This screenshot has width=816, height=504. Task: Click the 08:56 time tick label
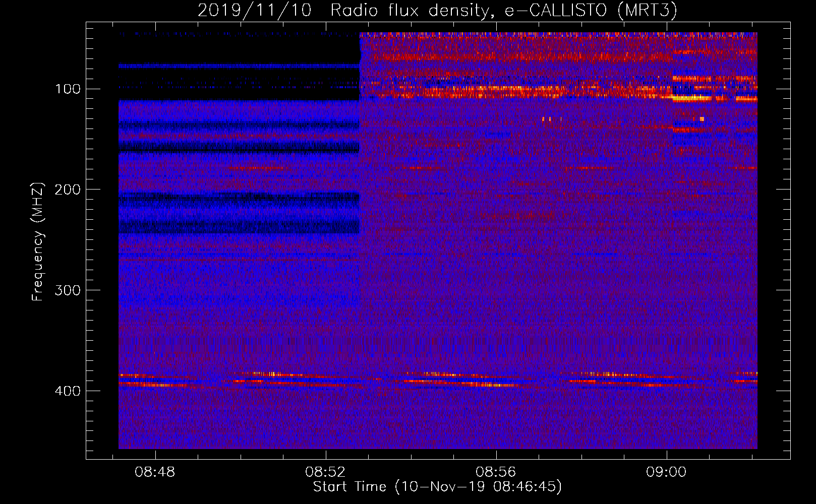click(x=496, y=472)
